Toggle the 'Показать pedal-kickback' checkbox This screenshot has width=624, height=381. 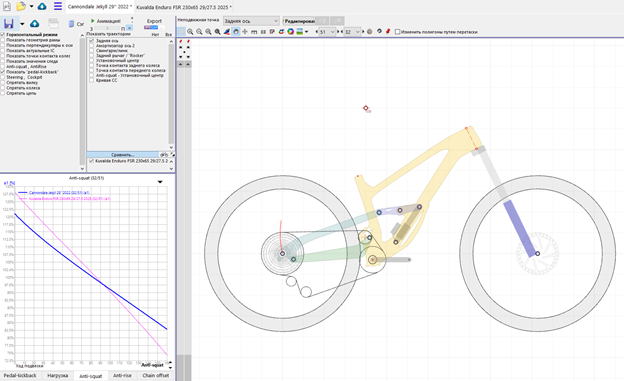3,72
